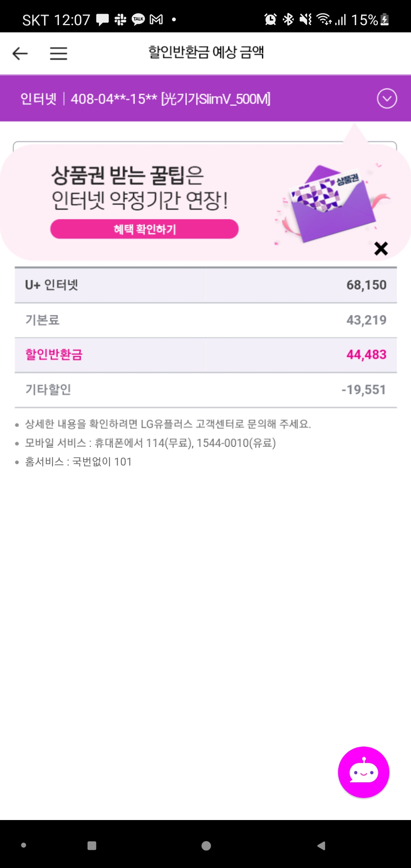The image size is (411, 868).
Task: Tap the KakaoTalk notification icon
Action: click(x=138, y=19)
